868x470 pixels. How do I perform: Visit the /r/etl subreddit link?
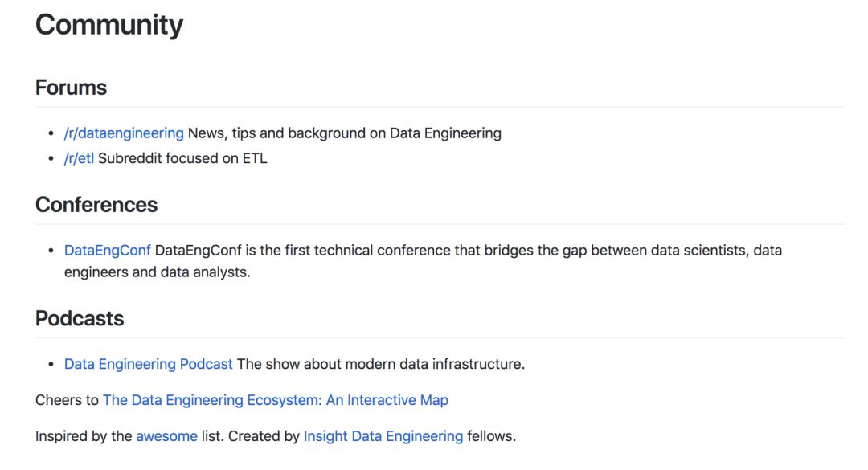tap(79, 158)
